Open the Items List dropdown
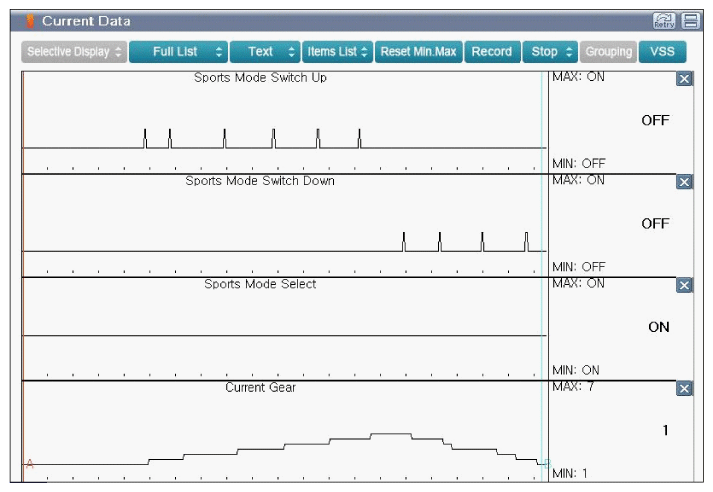Image resolution: width=713 pixels, height=492 pixels. click(337, 52)
